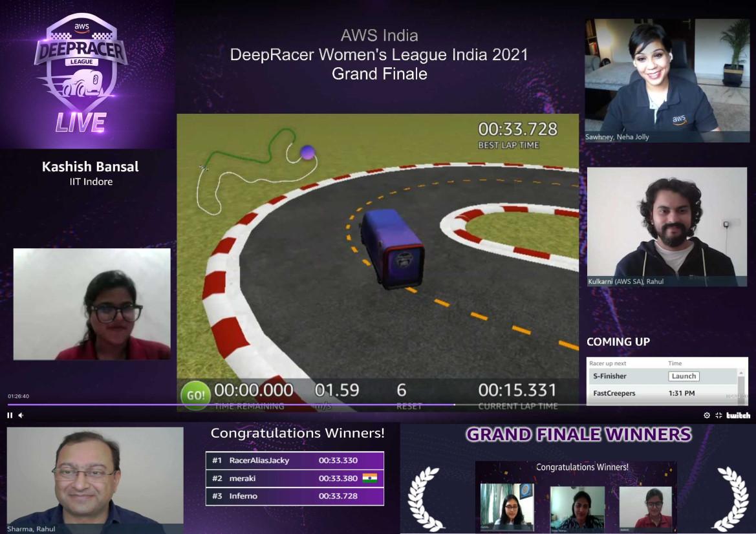Click the India flag next to meraki

click(x=370, y=478)
